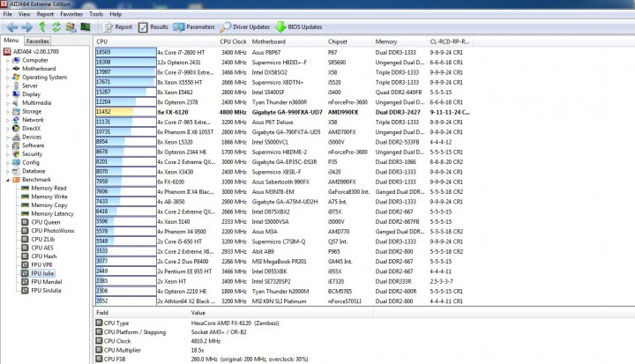This screenshot has height=364, width=635.
Task: Select the Devices tree item
Action: pos(32,137)
